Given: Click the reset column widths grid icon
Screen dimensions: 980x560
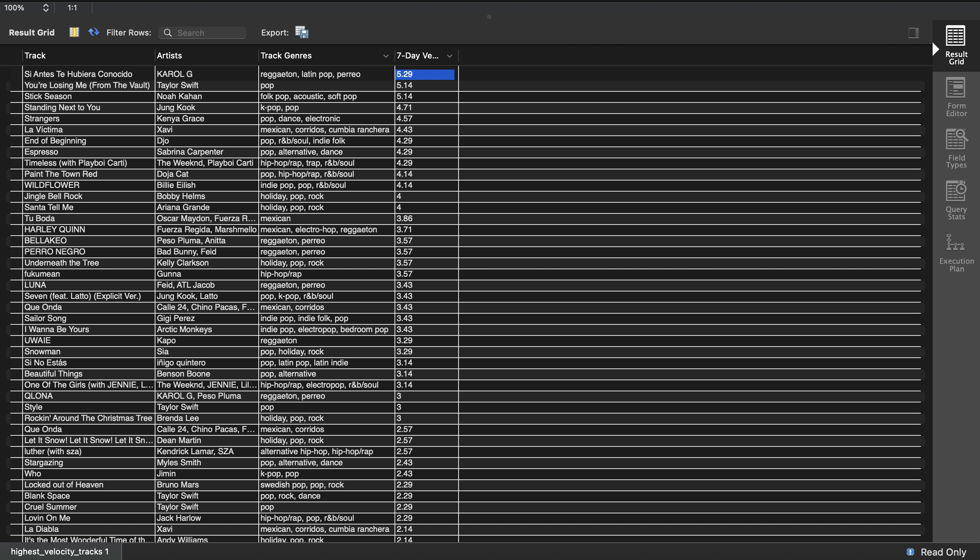Looking at the screenshot, I should coord(74,32).
